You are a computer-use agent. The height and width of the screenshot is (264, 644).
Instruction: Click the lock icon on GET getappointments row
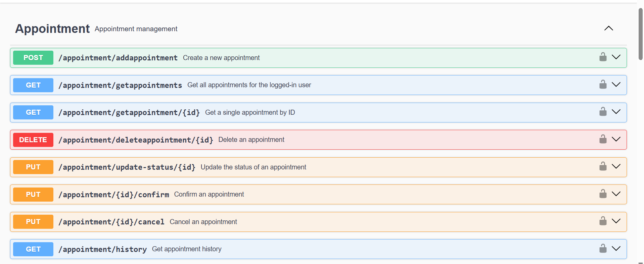[x=603, y=85]
